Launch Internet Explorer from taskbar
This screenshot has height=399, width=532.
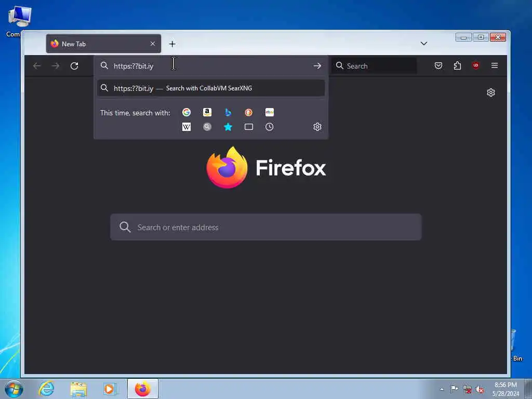[46, 389]
